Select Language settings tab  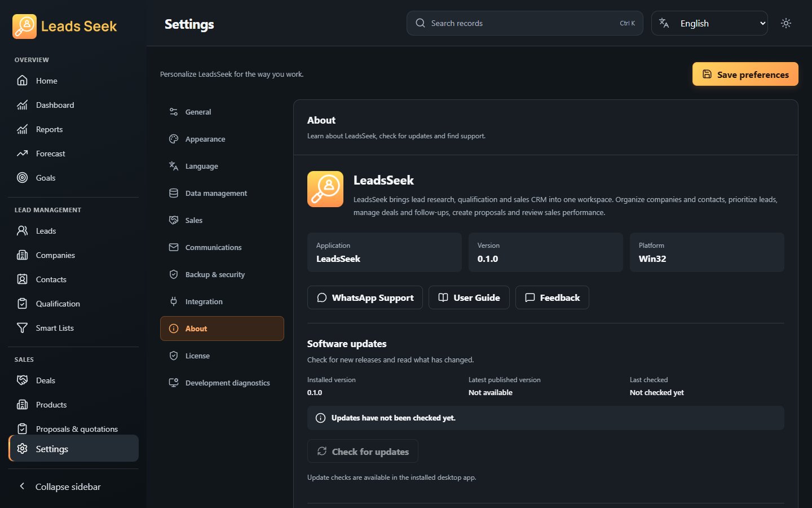(222, 166)
